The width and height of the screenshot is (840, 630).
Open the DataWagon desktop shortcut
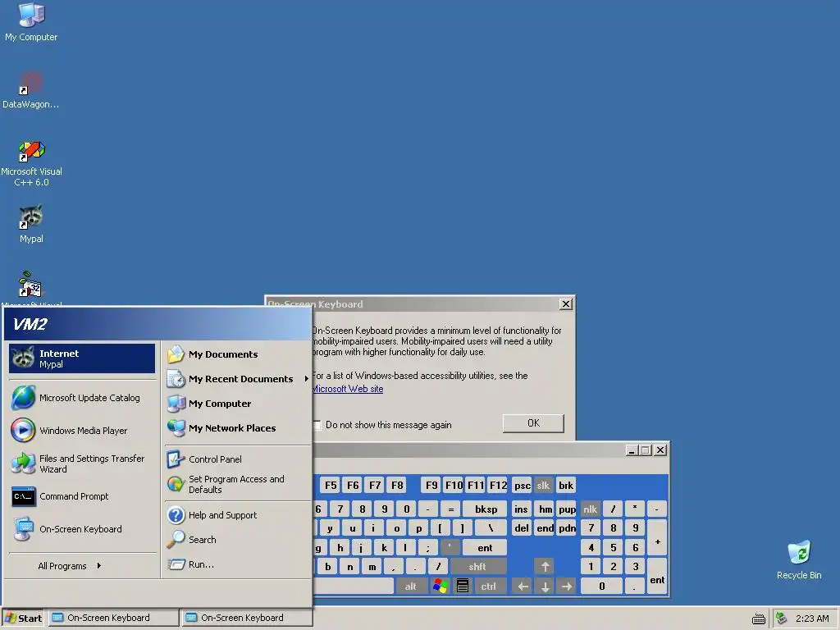click(x=30, y=90)
